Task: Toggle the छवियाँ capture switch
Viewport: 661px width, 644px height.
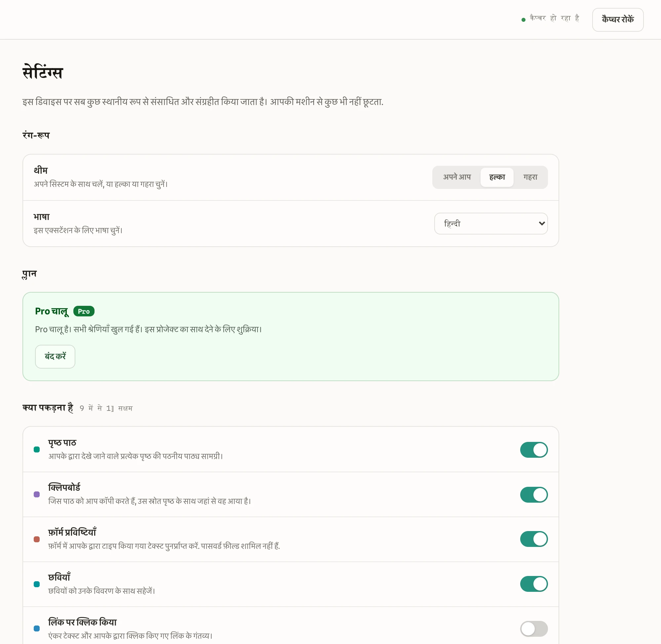Action: (534, 584)
